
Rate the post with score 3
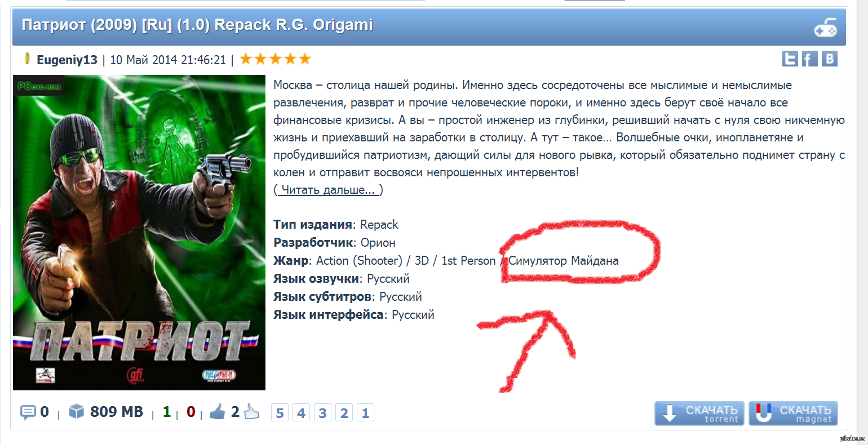point(322,413)
